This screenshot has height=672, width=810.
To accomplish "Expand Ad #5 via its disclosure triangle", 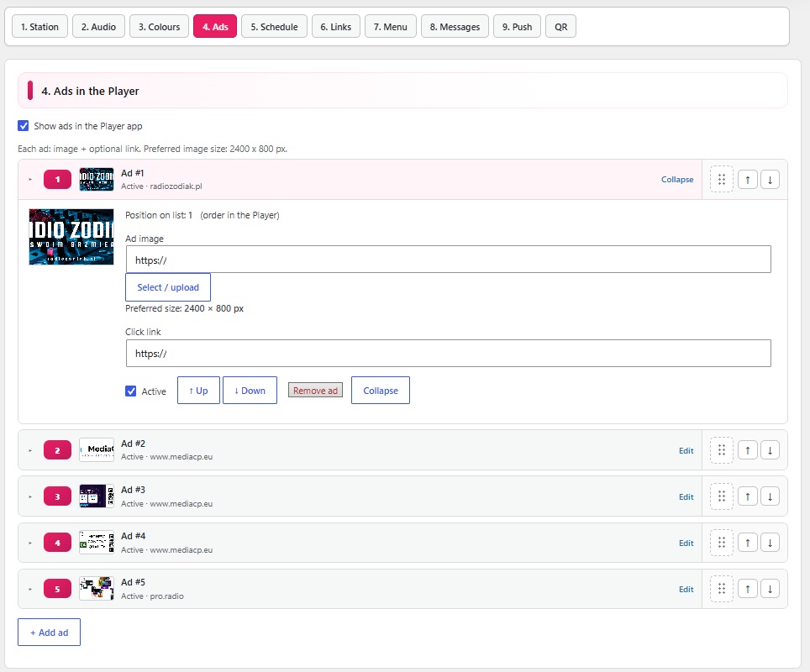I will click(x=30, y=589).
